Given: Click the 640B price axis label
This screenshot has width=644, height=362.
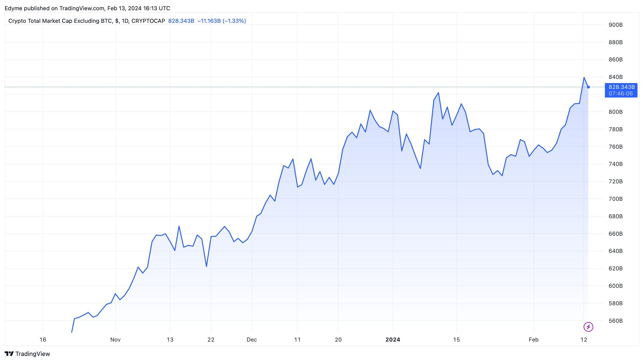Looking at the screenshot, I should [615, 251].
